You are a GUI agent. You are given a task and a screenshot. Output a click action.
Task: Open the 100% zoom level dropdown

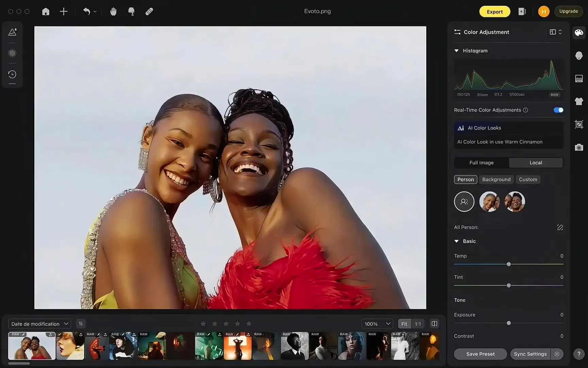[377, 324]
